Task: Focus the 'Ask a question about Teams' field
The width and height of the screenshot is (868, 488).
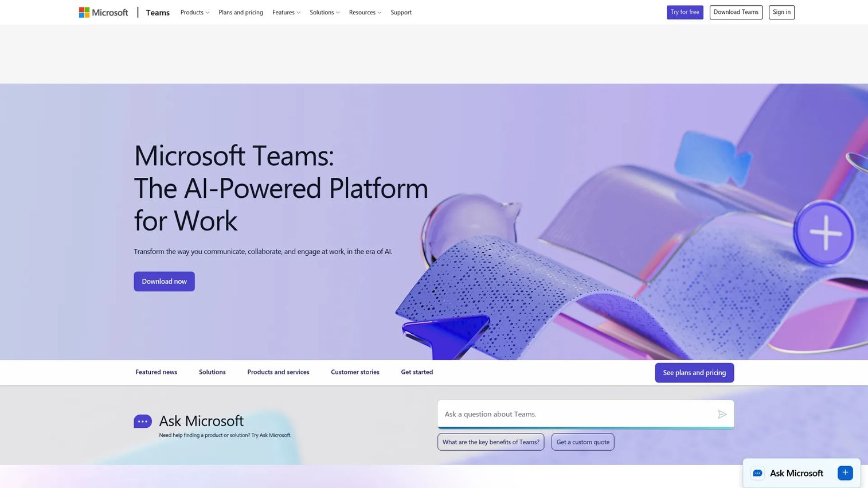Action: coord(585,414)
